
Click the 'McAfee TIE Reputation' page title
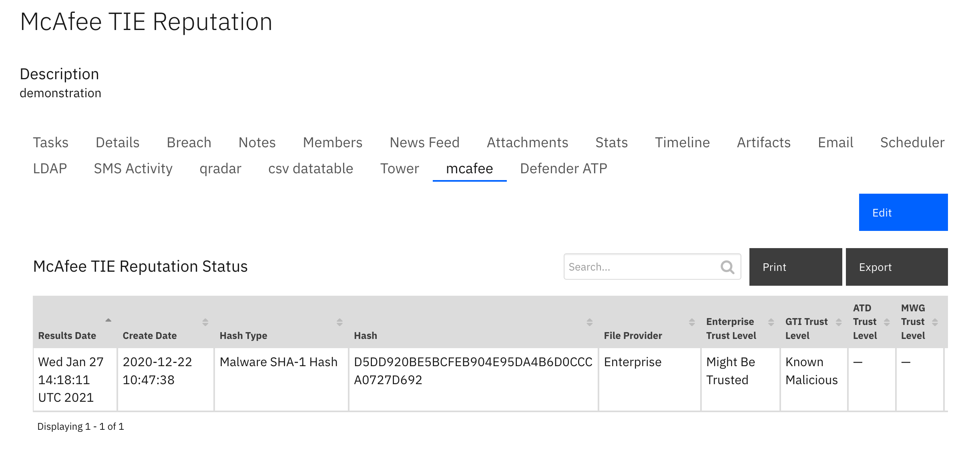tap(146, 22)
